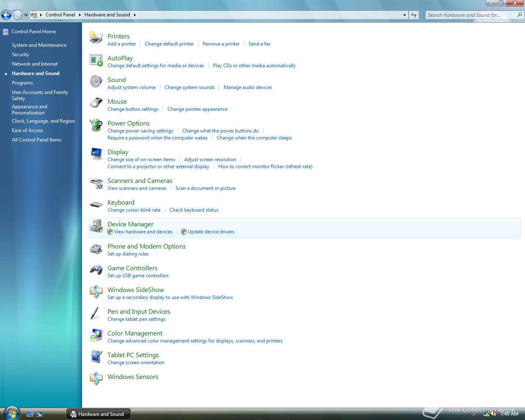Image resolution: width=525 pixels, height=420 pixels.
Task: Open the recent pages dropdown arrow
Action: coord(26,15)
